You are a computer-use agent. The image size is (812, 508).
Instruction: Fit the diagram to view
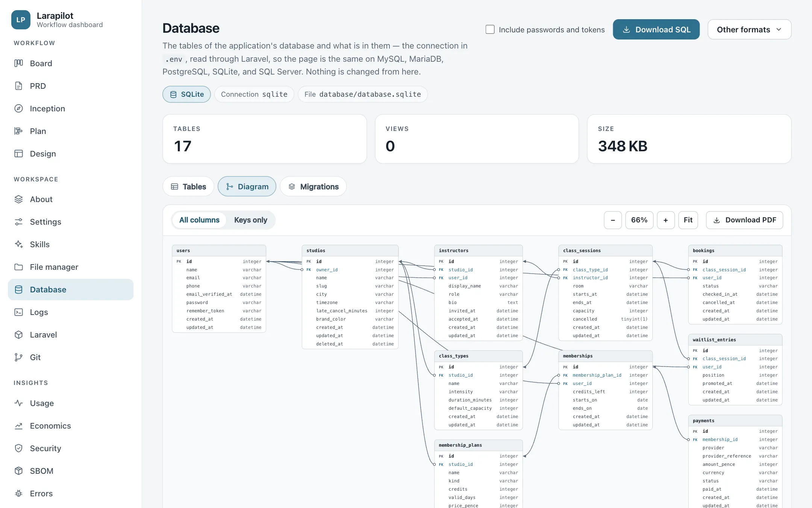[x=688, y=220]
